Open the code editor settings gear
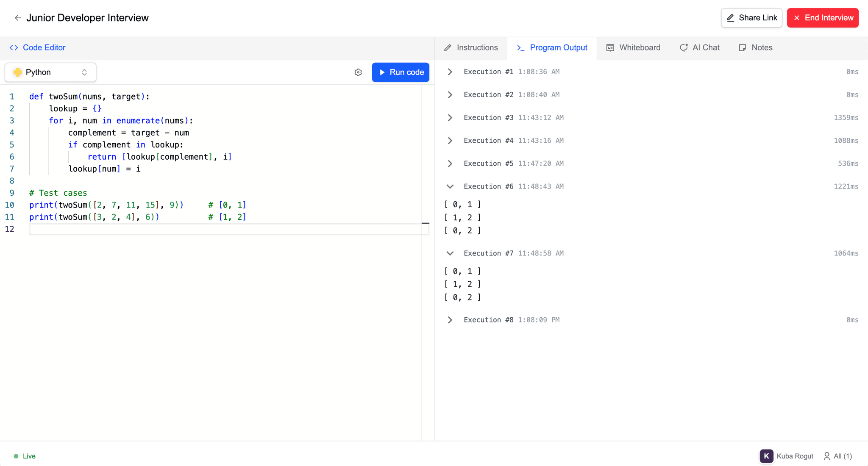 coord(358,72)
